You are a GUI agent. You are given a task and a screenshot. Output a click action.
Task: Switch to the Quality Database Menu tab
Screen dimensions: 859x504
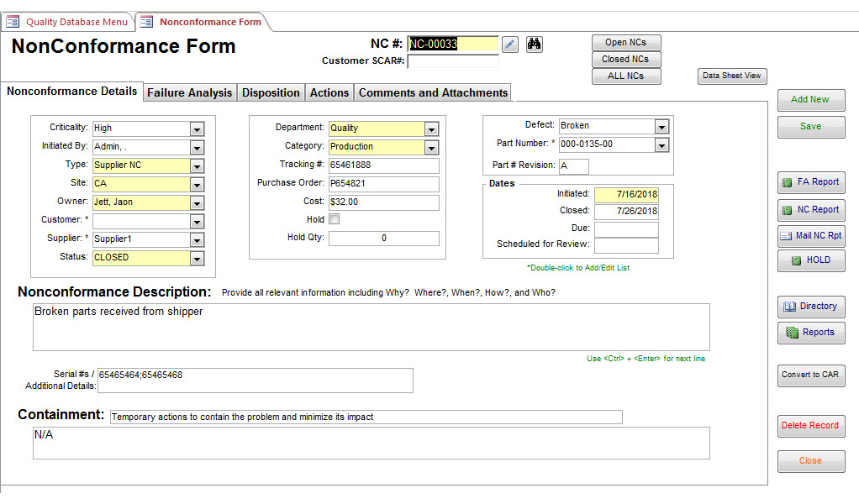coord(69,22)
